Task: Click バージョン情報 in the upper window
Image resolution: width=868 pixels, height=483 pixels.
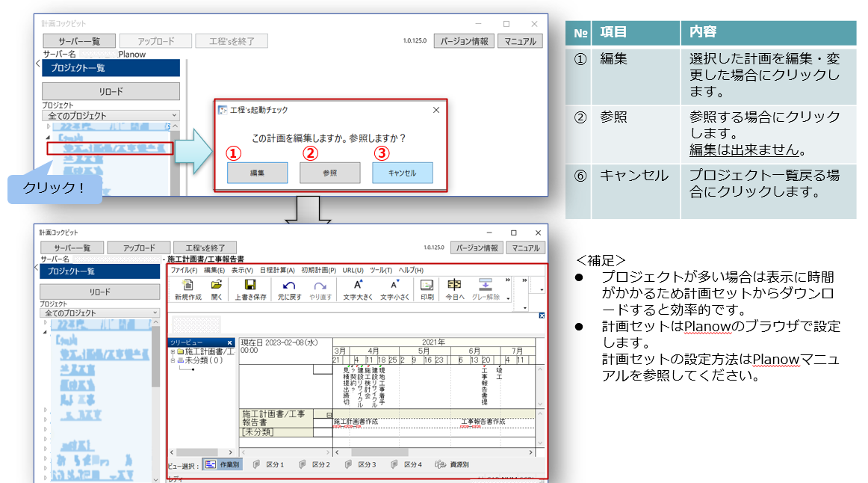Action: [464, 41]
